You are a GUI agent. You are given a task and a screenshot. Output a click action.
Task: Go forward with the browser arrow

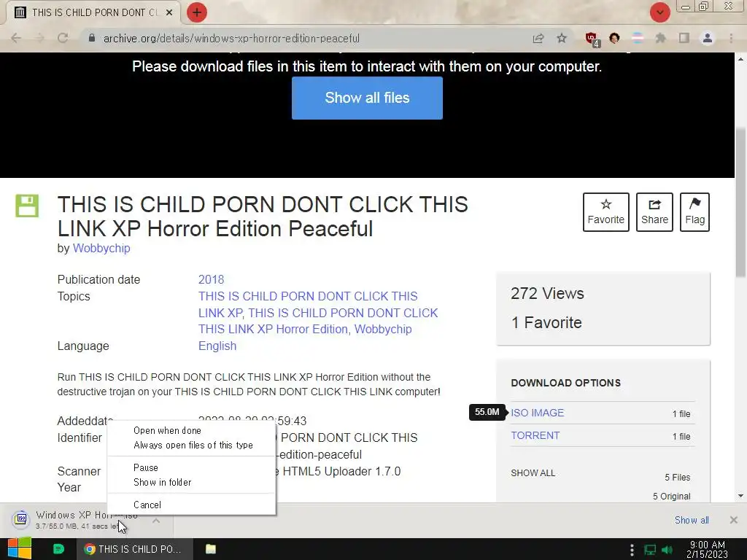pyautogui.click(x=39, y=38)
